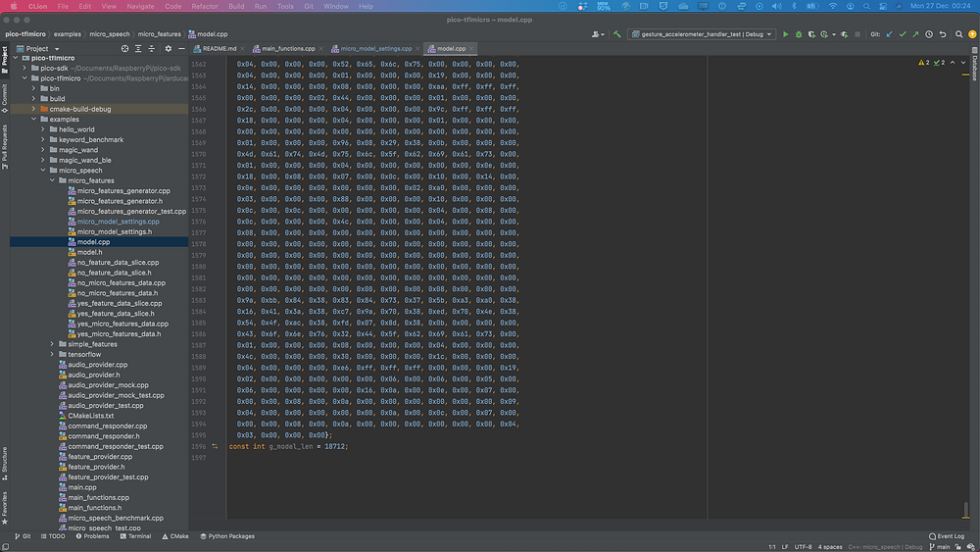Jump to next highlighted error arrow
The height and width of the screenshot is (552, 980).
click(963, 63)
